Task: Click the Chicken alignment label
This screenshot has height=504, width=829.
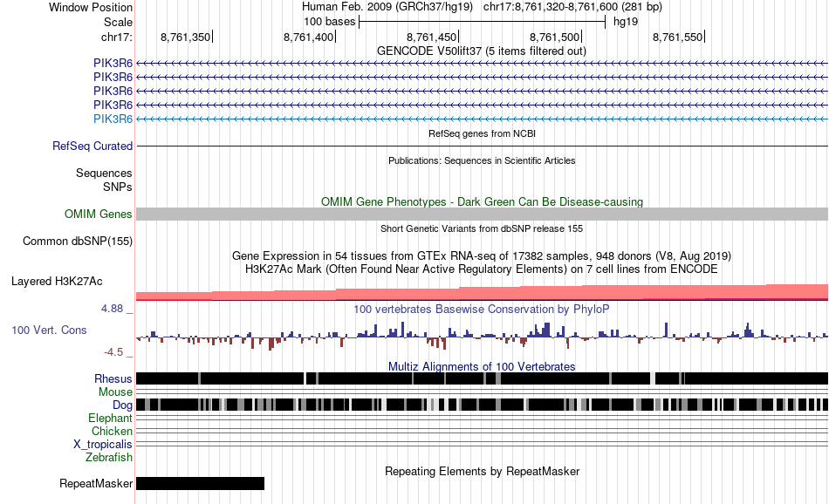Action: click(x=112, y=431)
